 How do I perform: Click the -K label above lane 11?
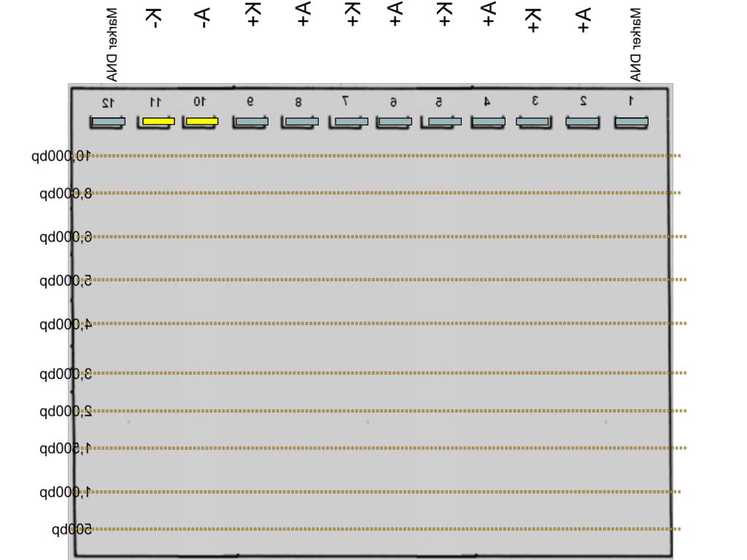click(x=155, y=18)
